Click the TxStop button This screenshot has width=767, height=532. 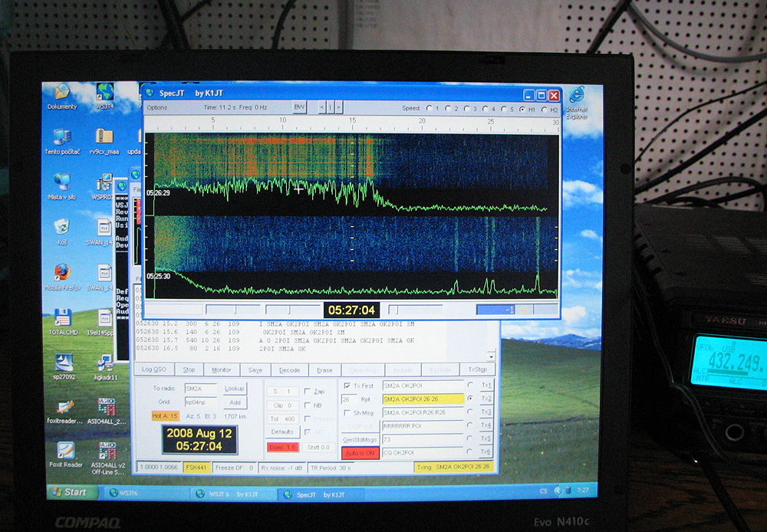coord(477,369)
